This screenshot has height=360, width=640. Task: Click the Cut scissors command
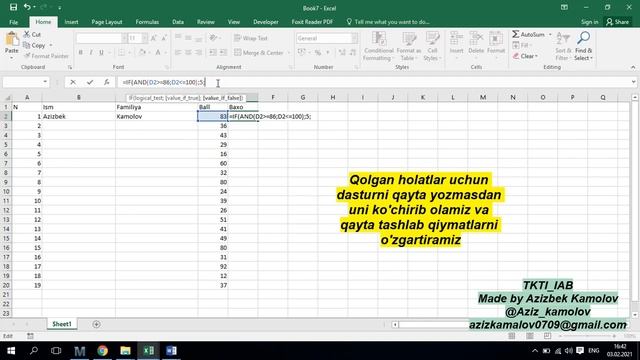tap(32, 34)
